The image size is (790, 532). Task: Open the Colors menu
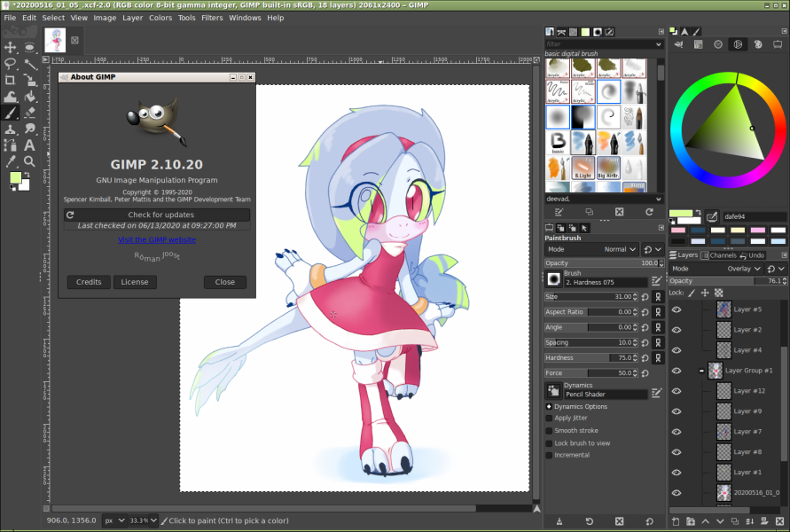[x=160, y=18]
